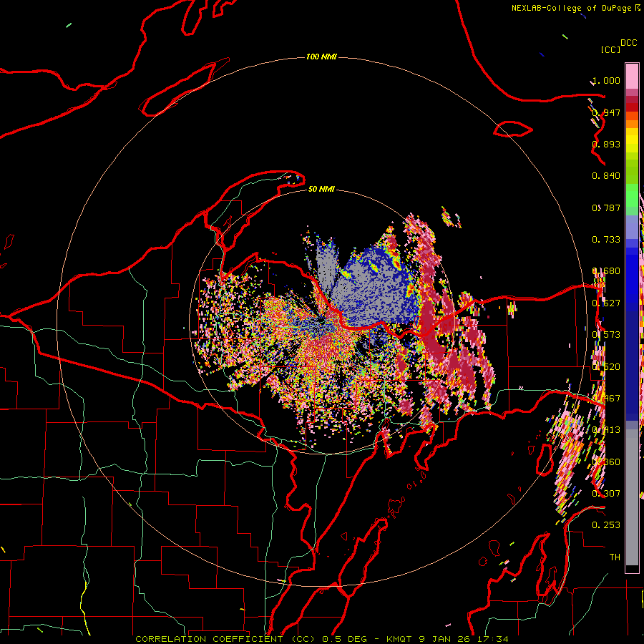Select the 0.360 scale value
This screenshot has width=644, height=644.
tap(606, 462)
